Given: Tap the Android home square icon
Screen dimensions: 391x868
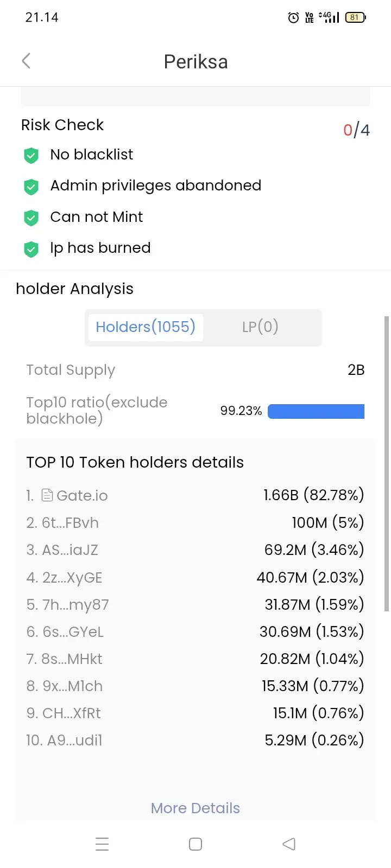Looking at the screenshot, I should (195, 844).
